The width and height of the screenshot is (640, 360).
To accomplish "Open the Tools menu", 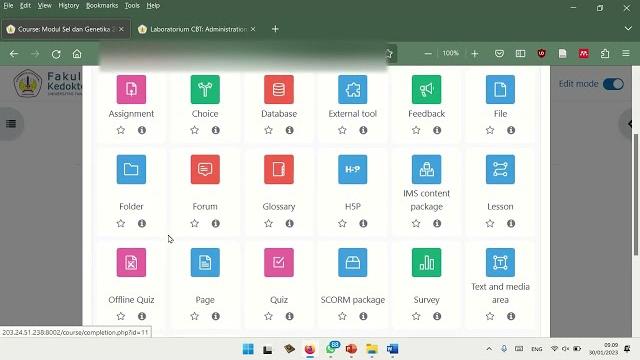I will (x=132, y=6).
